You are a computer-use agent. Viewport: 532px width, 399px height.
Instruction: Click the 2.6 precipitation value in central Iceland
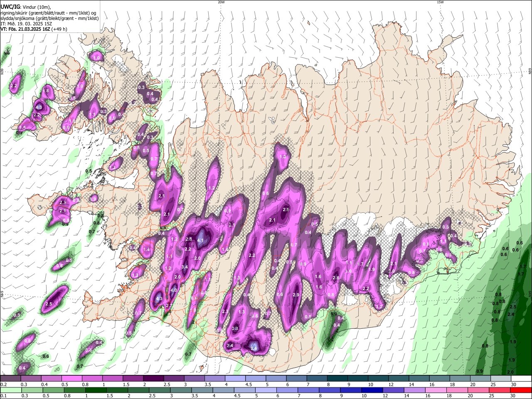click(286, 210)
